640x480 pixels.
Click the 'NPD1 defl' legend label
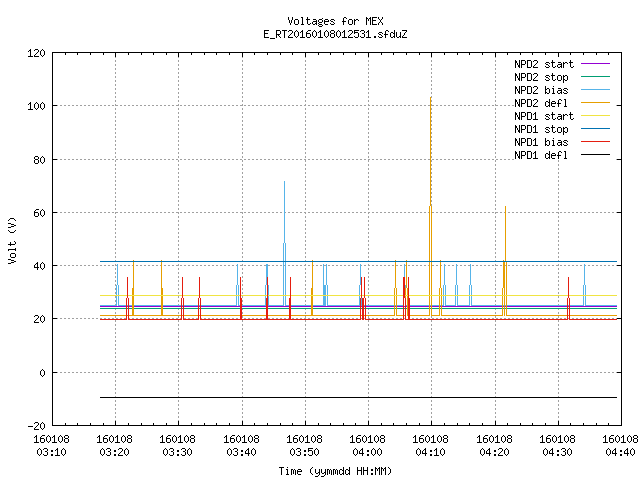[541, 156]
